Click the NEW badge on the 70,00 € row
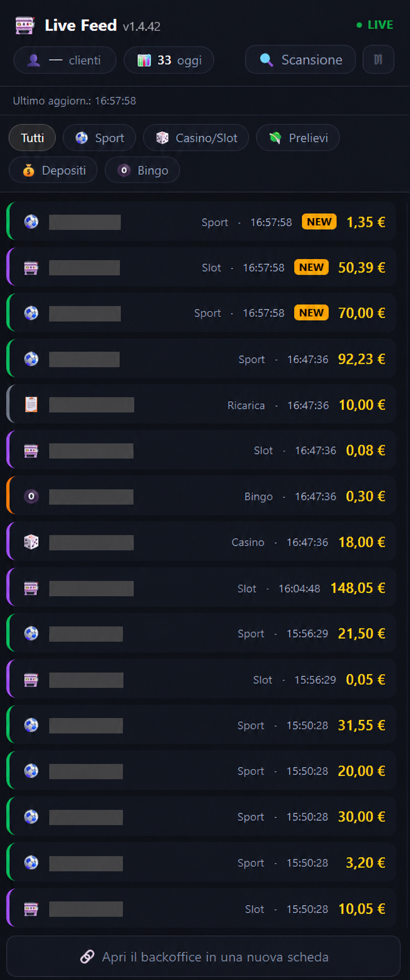The height and width of the screenshot is (980, 410). click(311, 313)
